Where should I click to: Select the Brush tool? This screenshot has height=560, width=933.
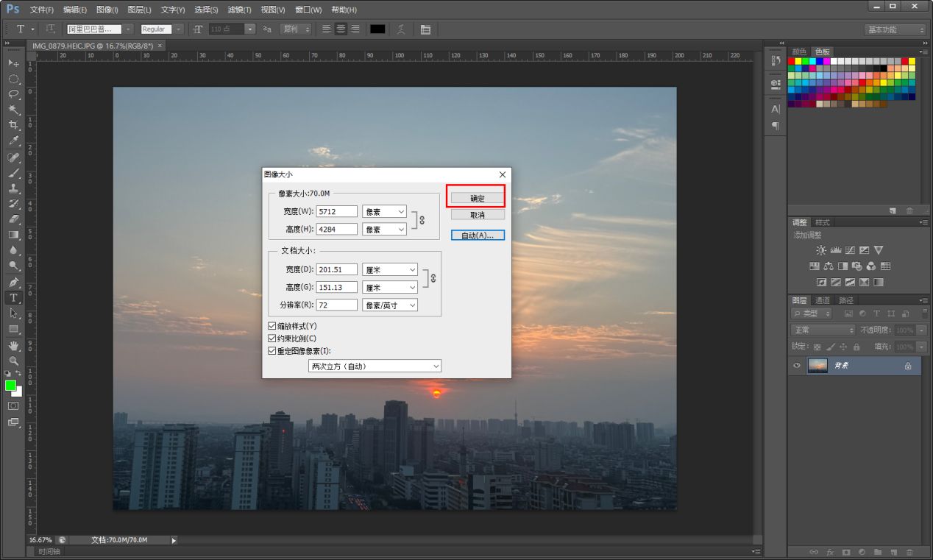point(13,174)
